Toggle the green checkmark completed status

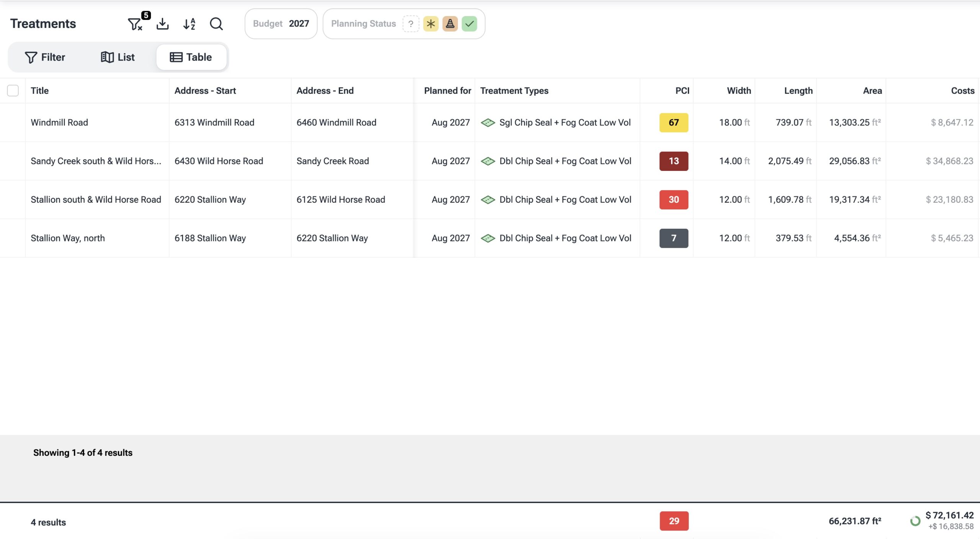coord(469,24)
